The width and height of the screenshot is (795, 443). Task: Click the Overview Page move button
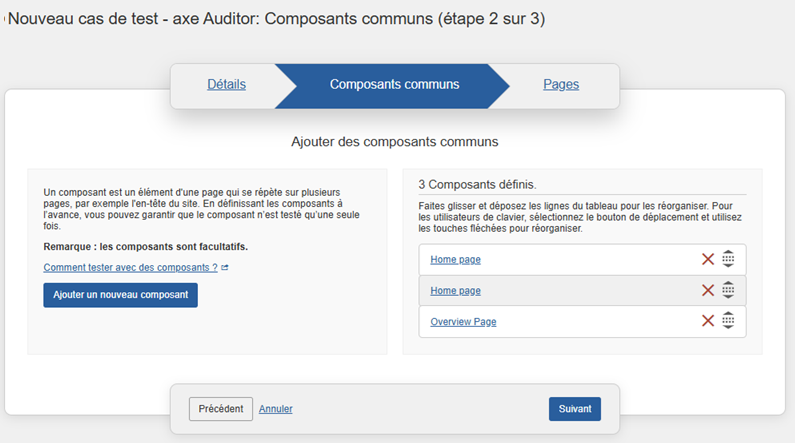[728, 321]
